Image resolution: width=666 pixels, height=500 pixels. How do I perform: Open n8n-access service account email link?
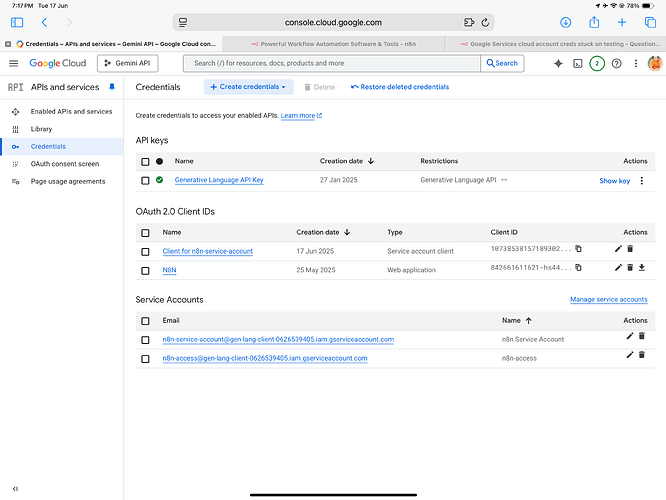(265, 358)
